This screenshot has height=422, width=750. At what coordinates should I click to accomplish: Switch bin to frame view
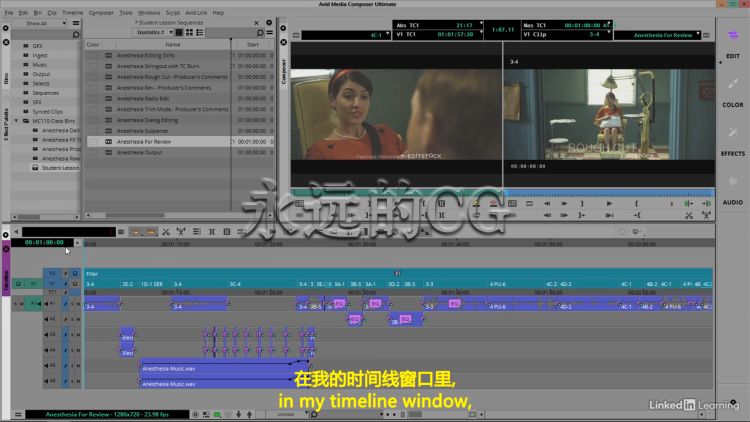189,33
